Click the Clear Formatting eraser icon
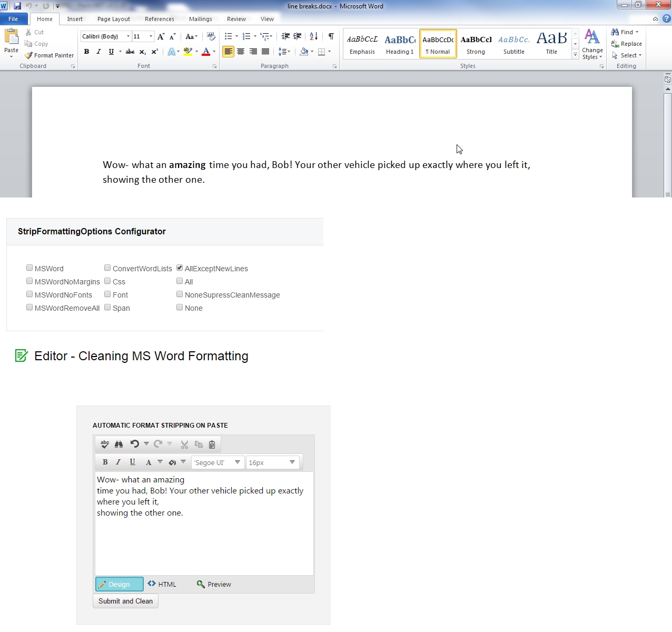The height and width of the screenshot is (632, 672). click(211, 36)
